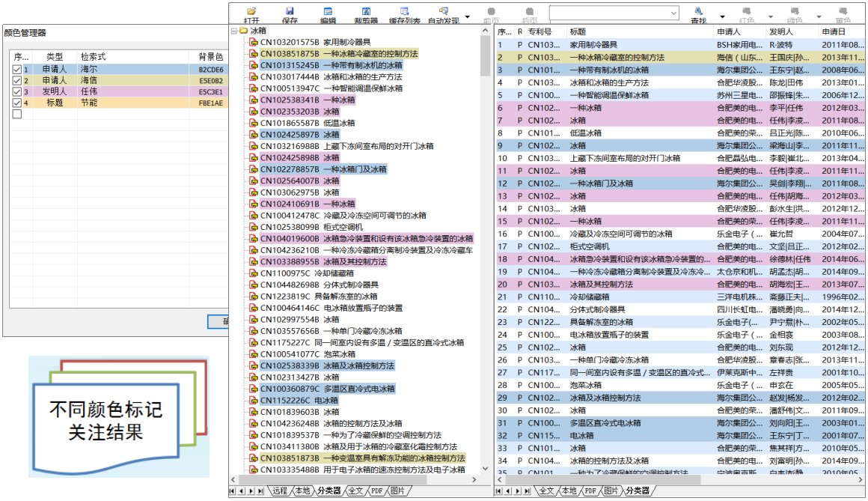
Task: Click the 发明人 column header
Action: coord(781,32)
